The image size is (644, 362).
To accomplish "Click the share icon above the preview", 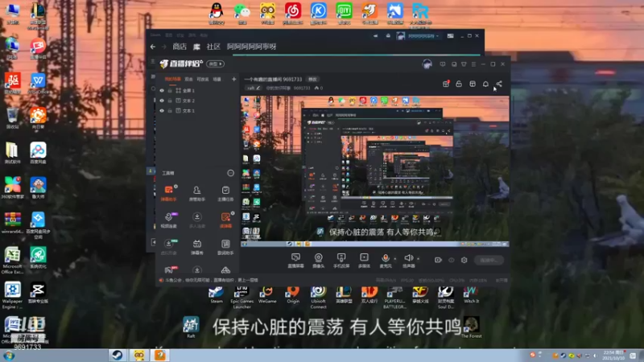I will pyautogui.click(x=499, y=84).
